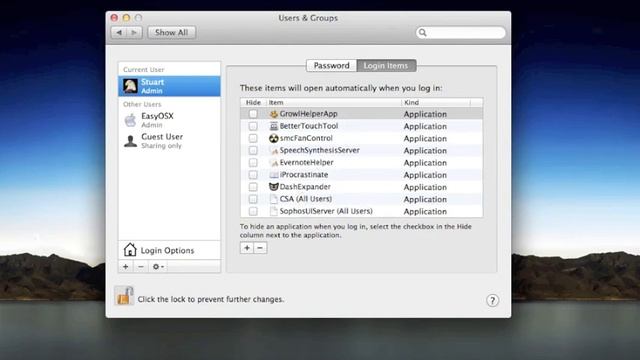Select the CSA (All Users) item name

pos(306,199)
